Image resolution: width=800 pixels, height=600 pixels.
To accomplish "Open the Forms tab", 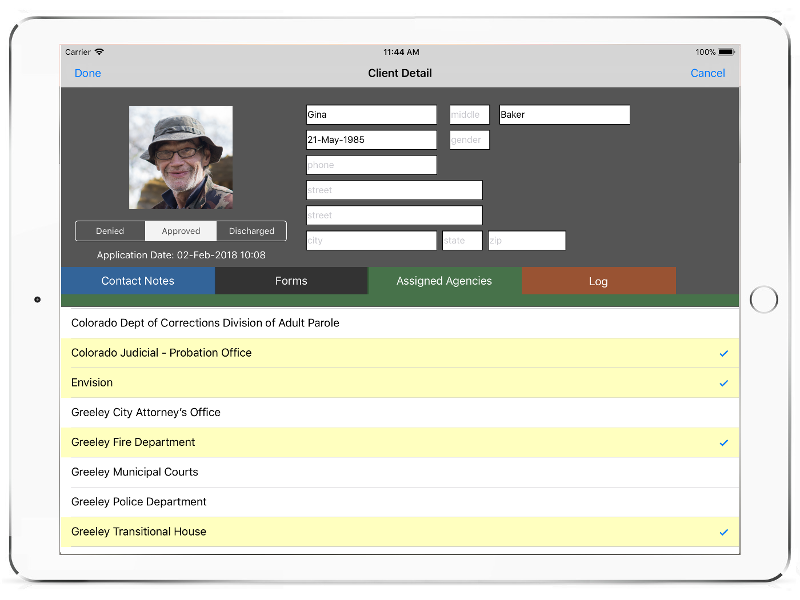I will [291, 281].
